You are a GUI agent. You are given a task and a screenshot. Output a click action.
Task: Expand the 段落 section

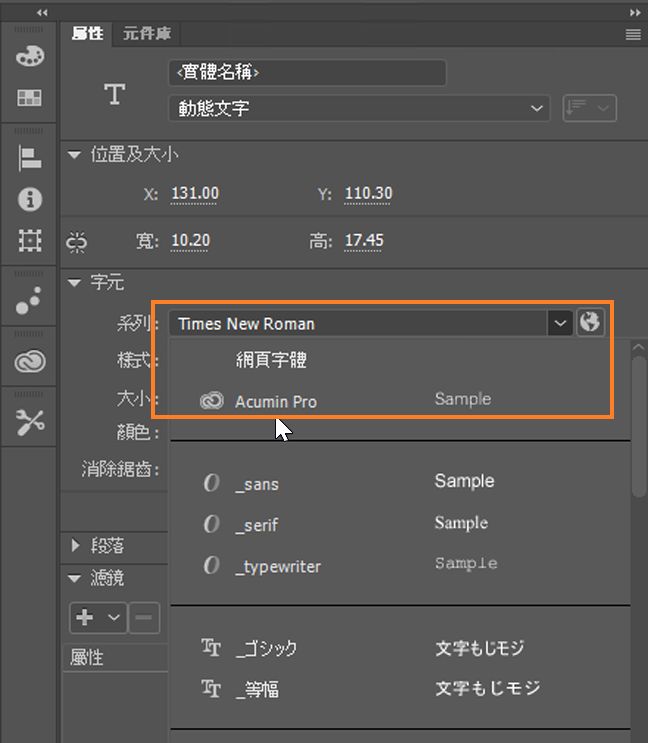(x=75, y=545)
